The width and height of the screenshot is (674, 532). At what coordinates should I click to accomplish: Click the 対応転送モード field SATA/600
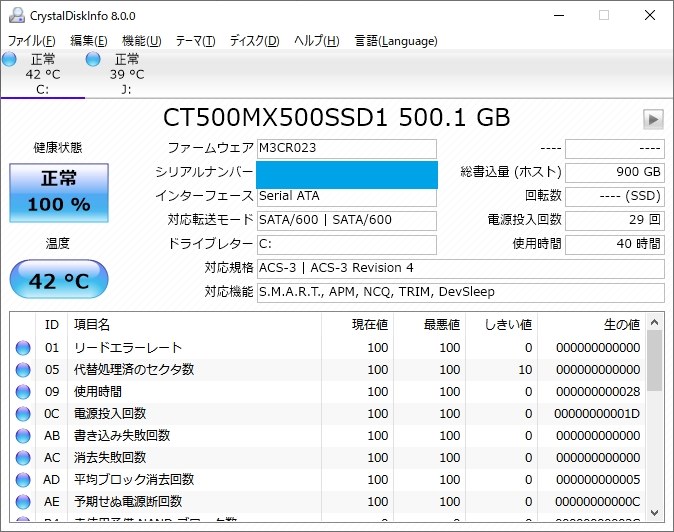pyautogui.click(x=346, y=220)
